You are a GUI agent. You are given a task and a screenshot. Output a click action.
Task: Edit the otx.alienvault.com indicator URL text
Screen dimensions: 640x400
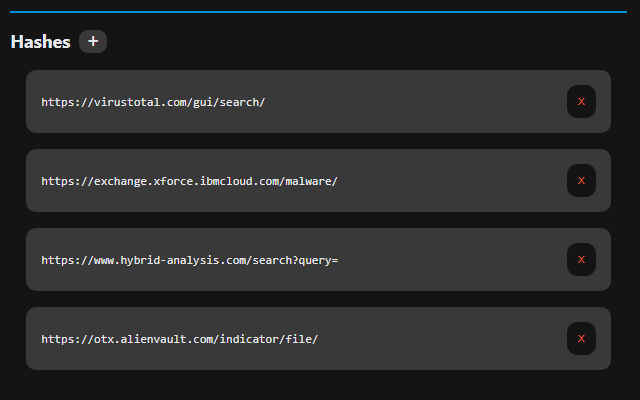[x=180, y=339]
